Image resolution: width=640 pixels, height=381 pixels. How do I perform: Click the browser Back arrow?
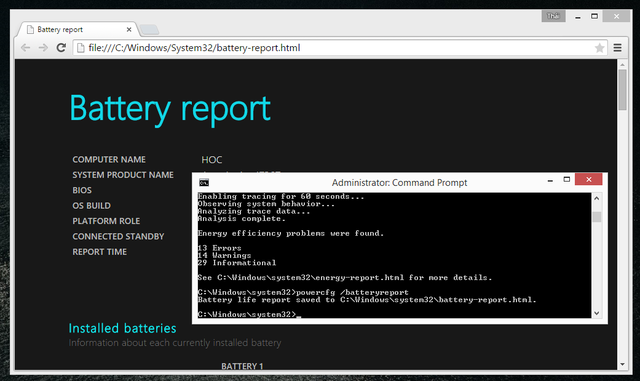click(25, 48)
